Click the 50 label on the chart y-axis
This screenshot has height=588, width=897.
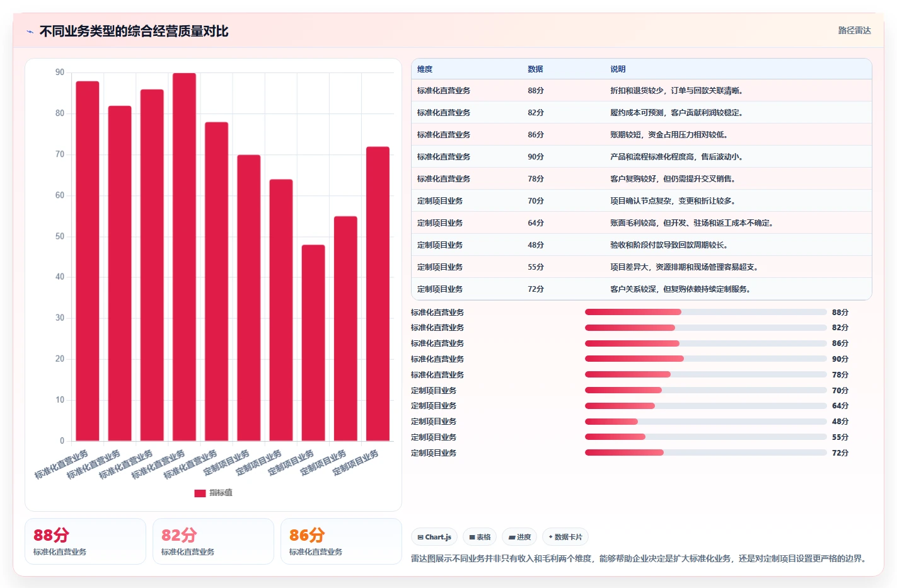click(x=60, y=236)
